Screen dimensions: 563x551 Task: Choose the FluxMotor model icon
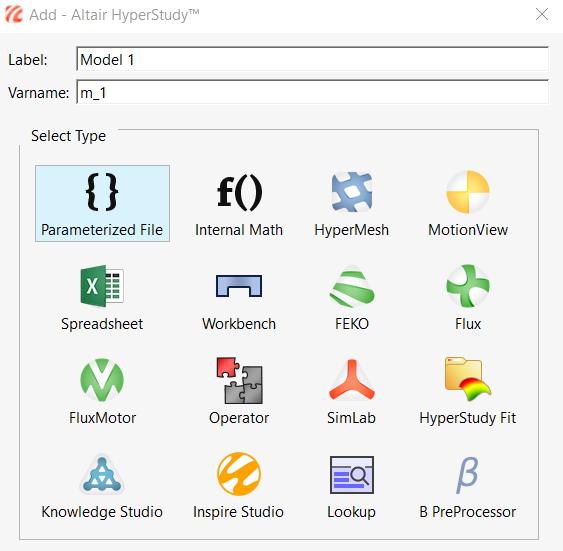[102, 380]
